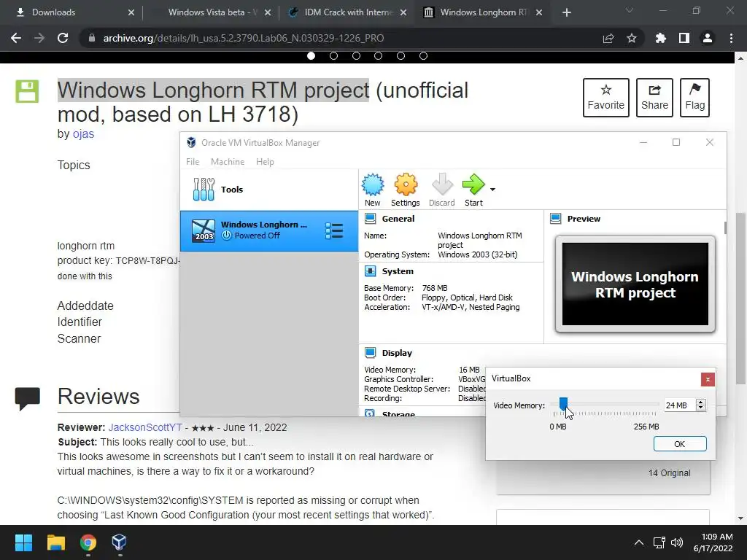The width and height of the screenshot is (747, 560).
Task: Select the sixth carousel dot
Action: point(423,55)
